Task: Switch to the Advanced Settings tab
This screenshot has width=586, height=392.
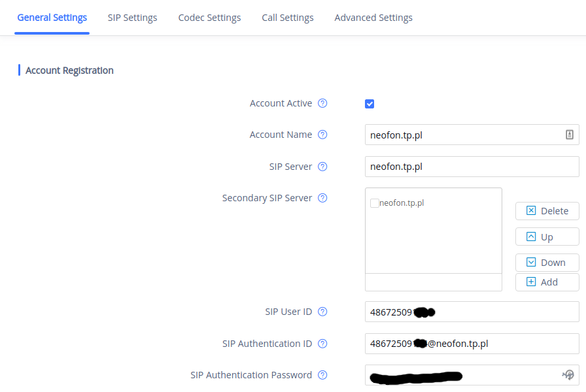Action: [373, 18]
